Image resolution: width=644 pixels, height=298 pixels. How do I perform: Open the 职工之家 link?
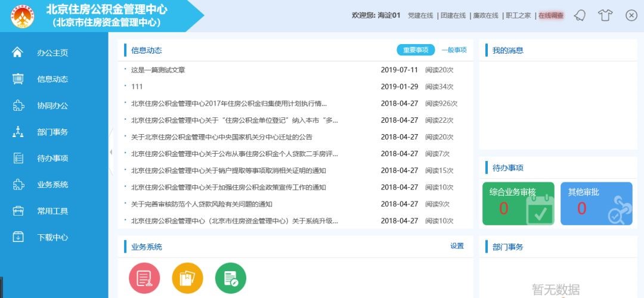pos(518,15)
